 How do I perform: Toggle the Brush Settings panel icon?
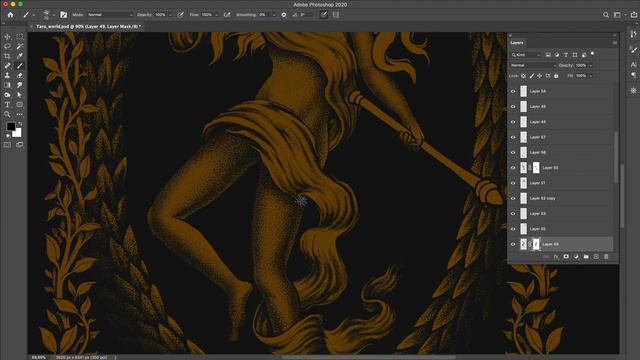click(64, 15)
